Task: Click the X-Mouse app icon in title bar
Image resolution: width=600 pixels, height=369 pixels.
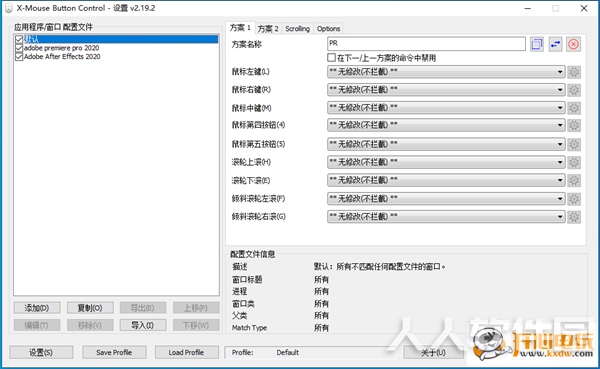Action: tap(8, 8)
